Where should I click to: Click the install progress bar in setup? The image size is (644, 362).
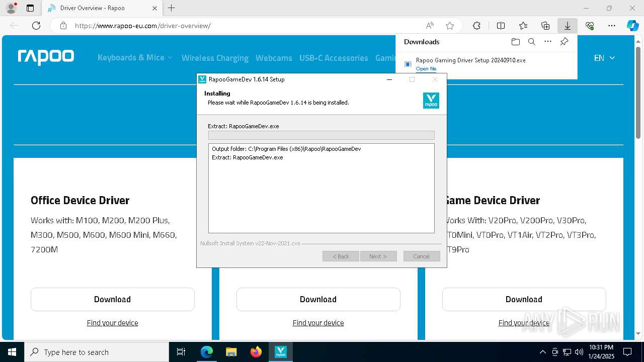click(321, 135)
